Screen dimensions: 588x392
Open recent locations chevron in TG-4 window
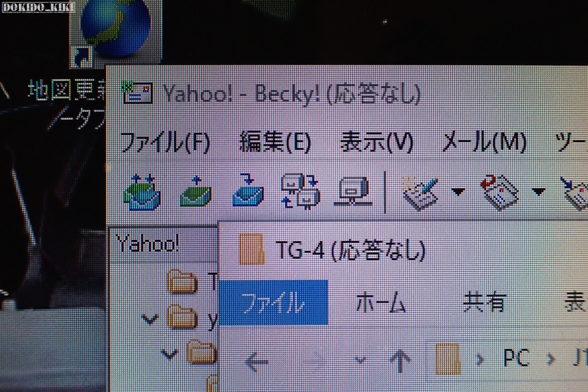pos(360,361)
